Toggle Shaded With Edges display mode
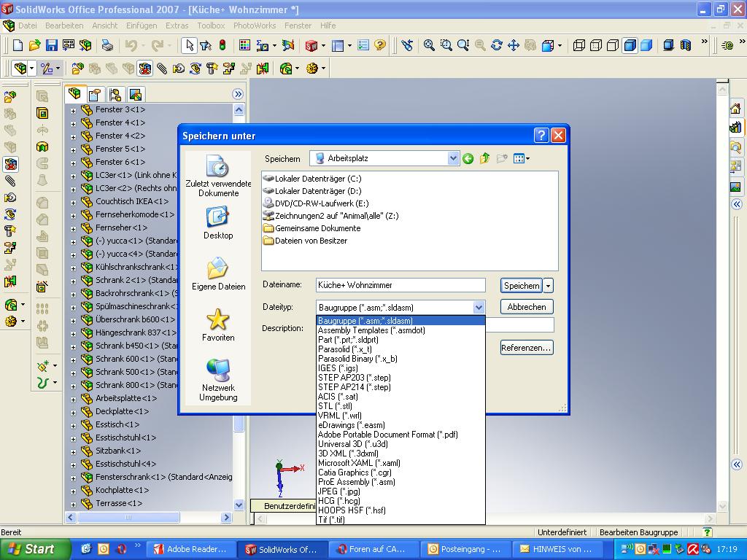 pyautogui.click(x=630, y=45)
